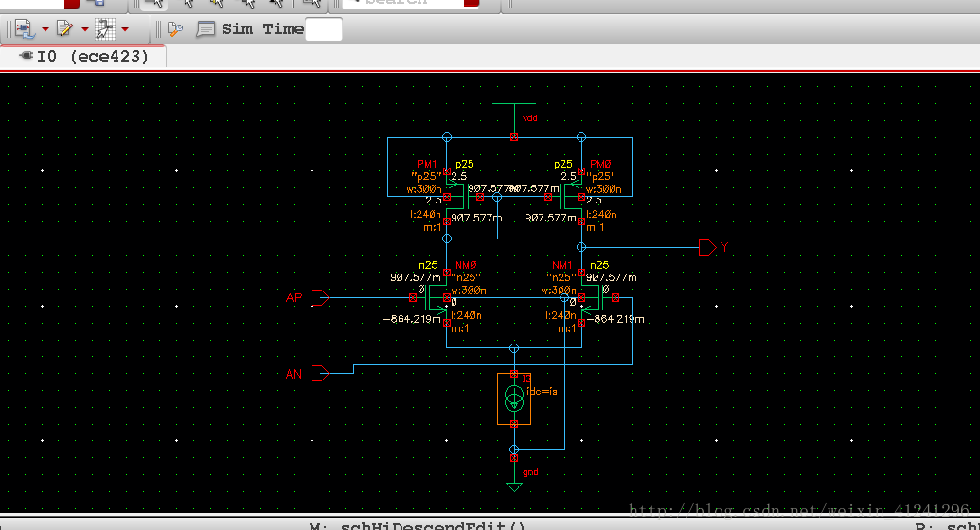Select the gnd ground symbol
The height and width of the screenshot is (530, 980).
point(514,485)
